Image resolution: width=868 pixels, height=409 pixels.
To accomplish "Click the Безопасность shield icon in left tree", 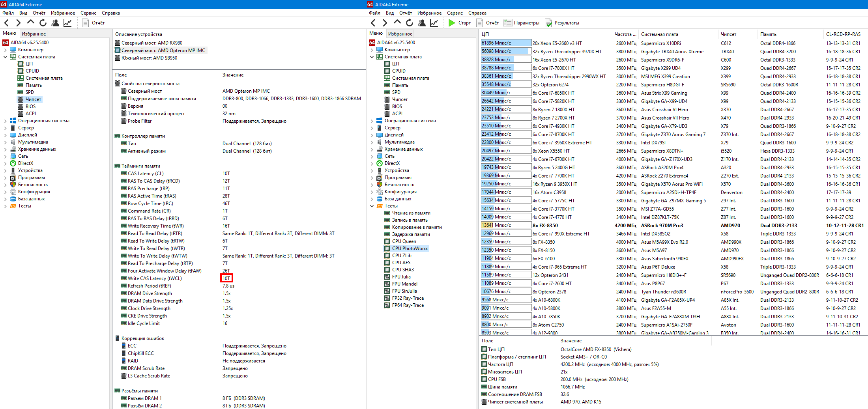I will 13,185.
